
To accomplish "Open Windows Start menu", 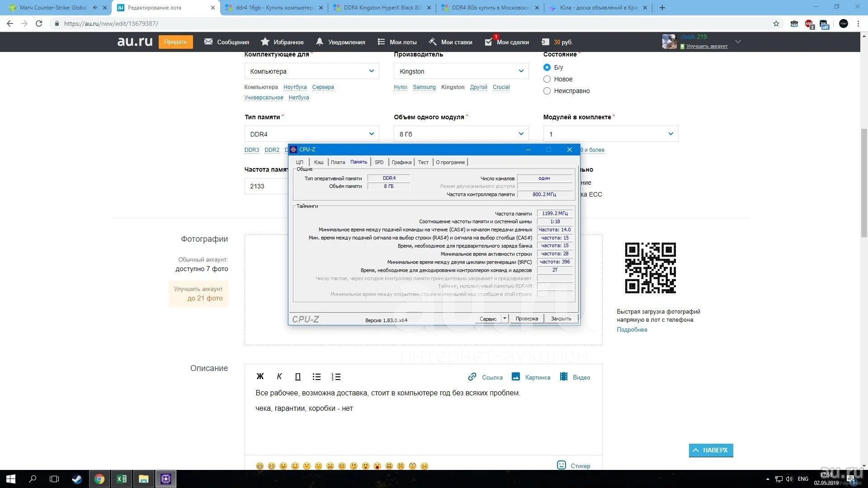I will point(11,479).
